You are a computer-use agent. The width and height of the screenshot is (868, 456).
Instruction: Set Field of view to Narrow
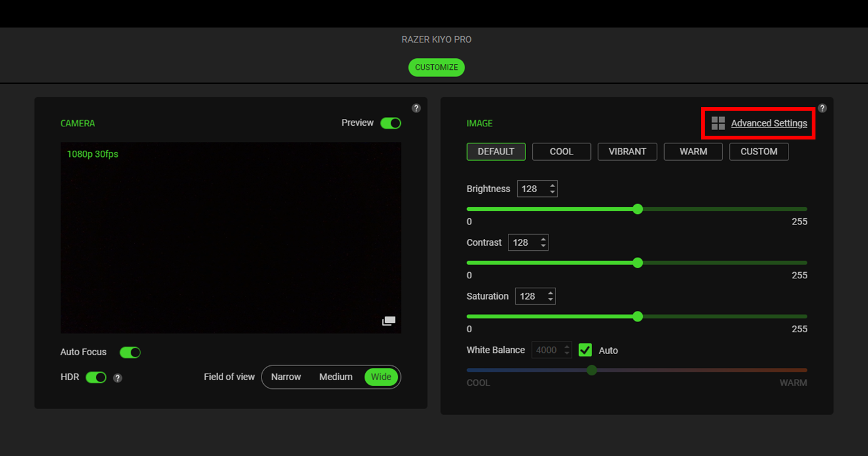click(x=286, y=377)
